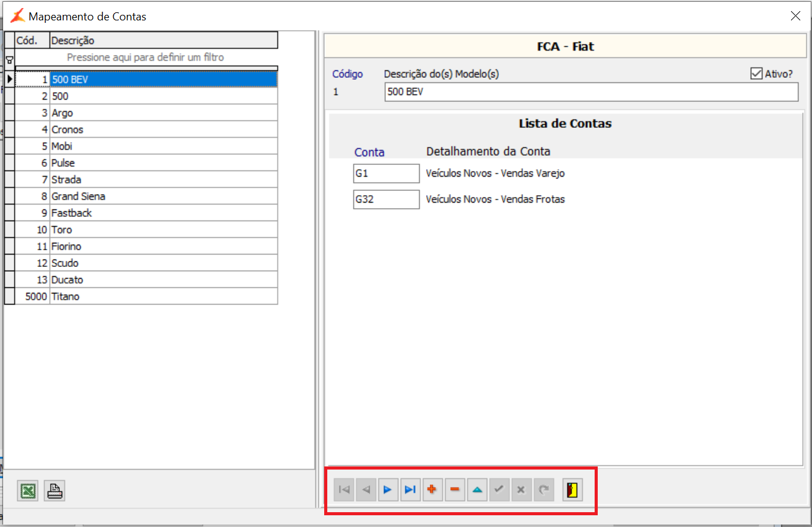Exit window via yellow door icon
The image size is (812, 527).
click(x=573, y=490)
